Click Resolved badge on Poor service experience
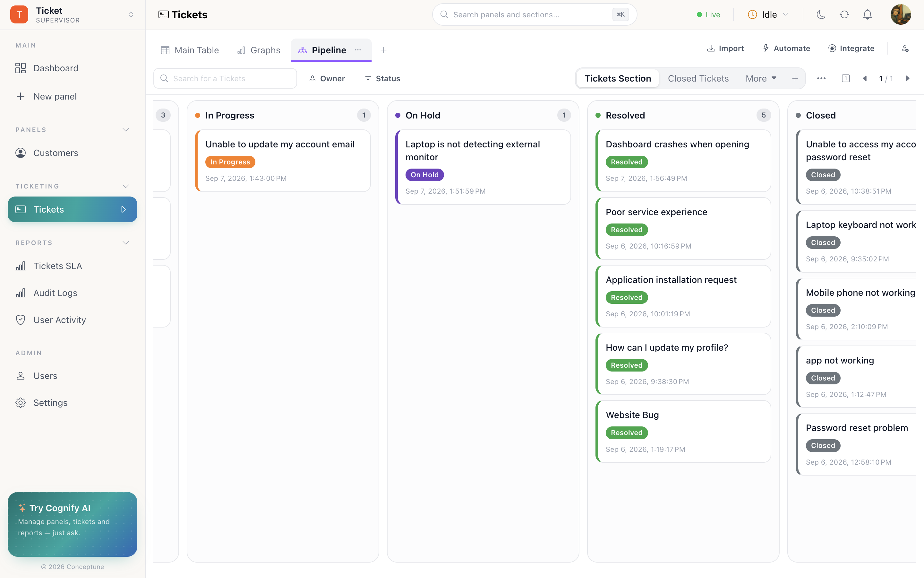 click(627, 230)
